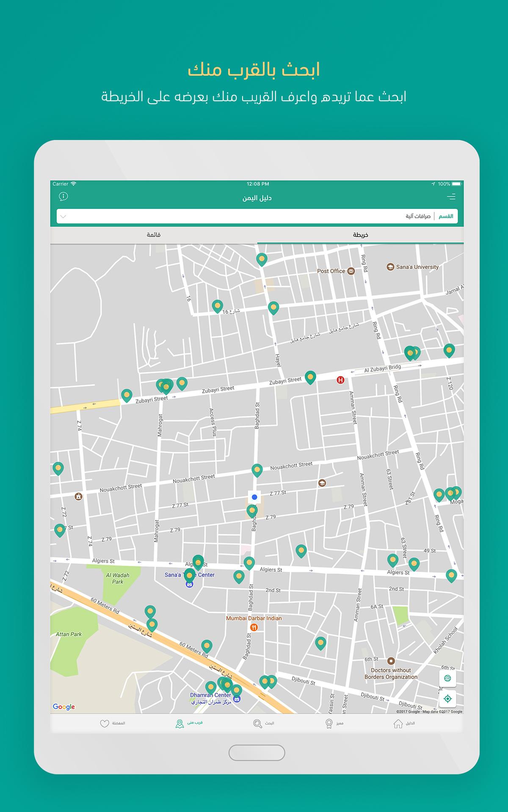The image size is (508, 812).
Task: Open the مميز featured tab
Action: 334,723
